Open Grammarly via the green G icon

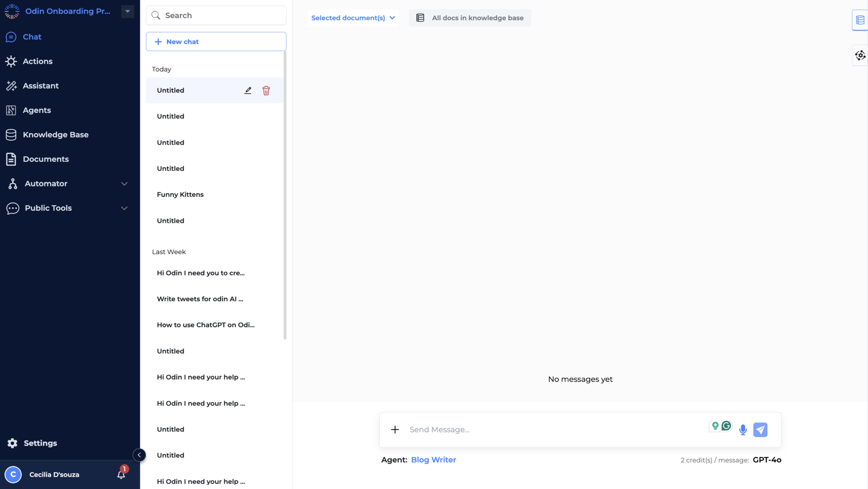726,425
